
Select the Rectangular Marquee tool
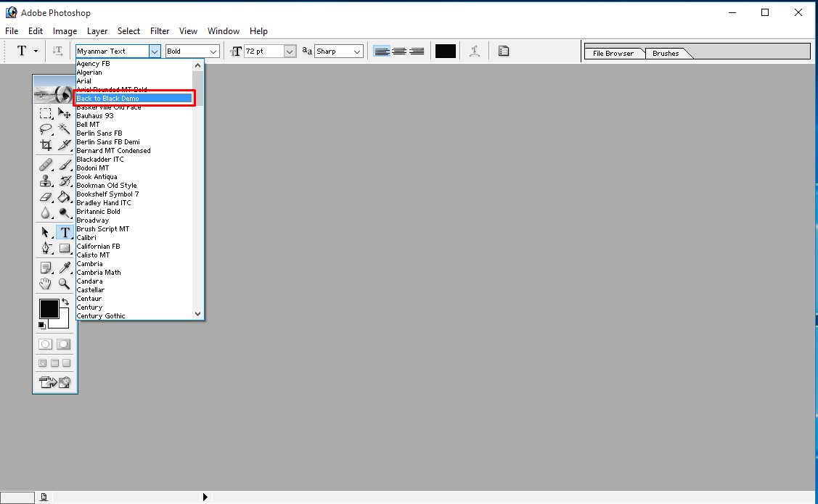46,113
